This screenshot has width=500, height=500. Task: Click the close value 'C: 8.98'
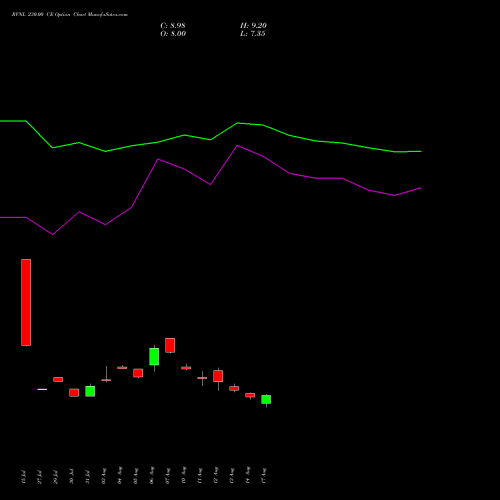coord(173,26)
